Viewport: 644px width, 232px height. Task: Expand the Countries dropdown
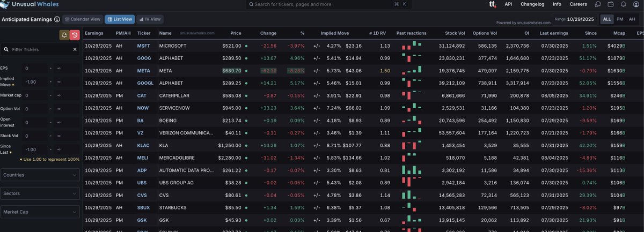[x=40, y=175]
